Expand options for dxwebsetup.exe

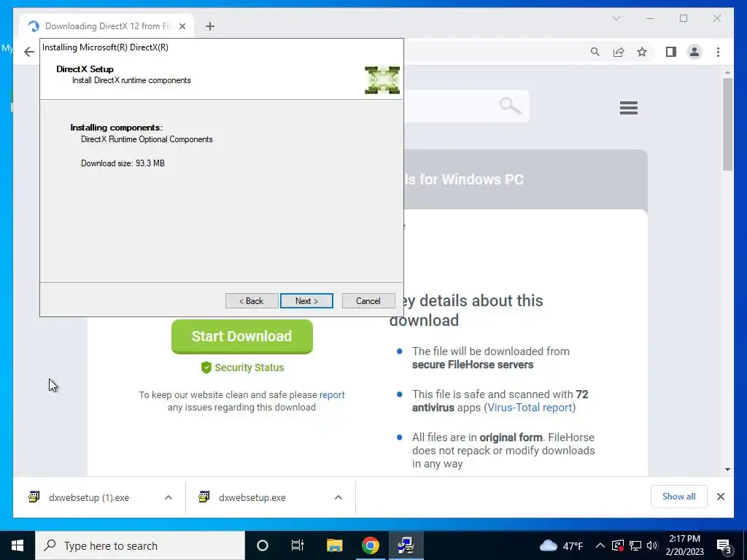(338, 497)
